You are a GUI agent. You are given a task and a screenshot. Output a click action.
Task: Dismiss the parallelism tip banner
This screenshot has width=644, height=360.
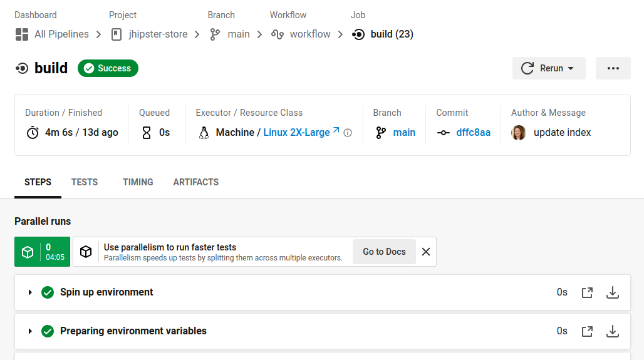coord(426,252)
